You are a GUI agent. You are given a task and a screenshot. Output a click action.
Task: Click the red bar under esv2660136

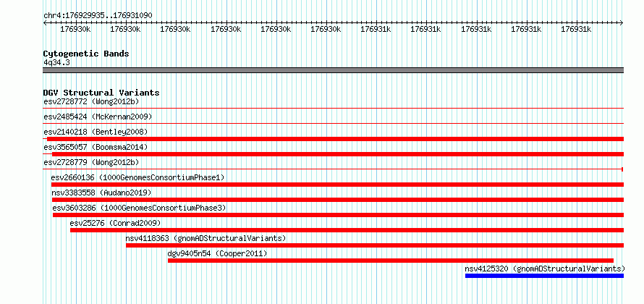[338, 185]
